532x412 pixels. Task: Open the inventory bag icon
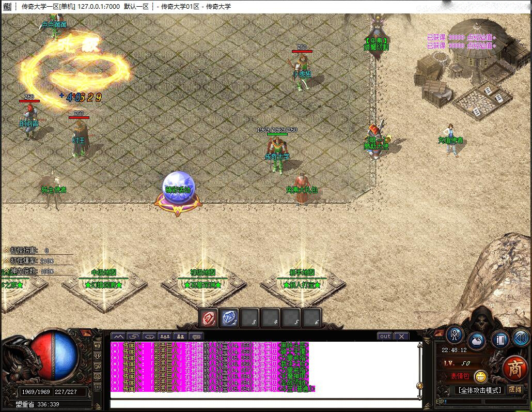pos(477,341)
